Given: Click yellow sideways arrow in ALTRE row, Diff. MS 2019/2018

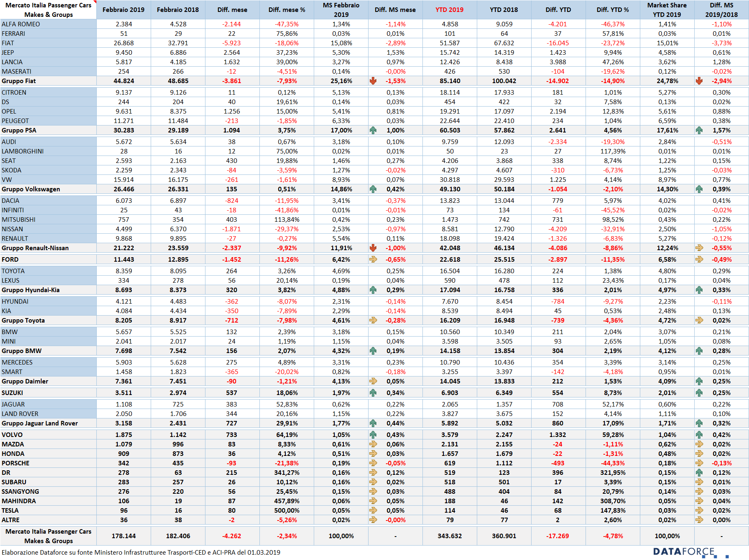Looking at the screenshot, I should pyautogui.click(x=699, y=520).
